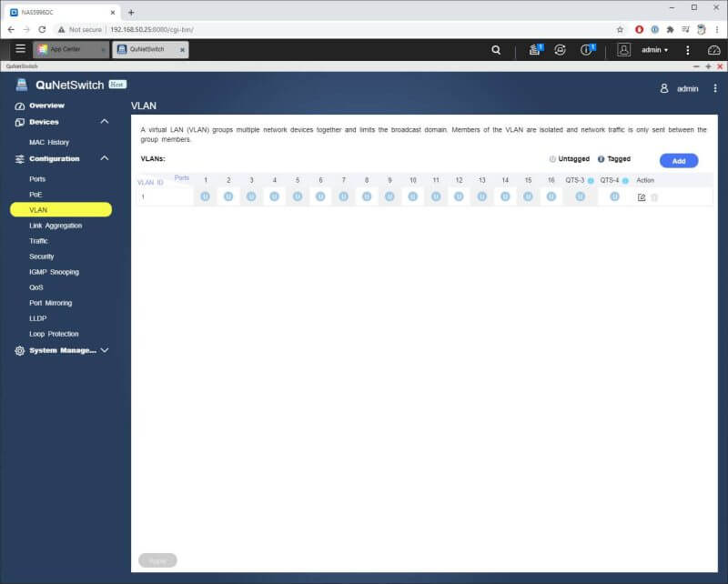Click the QTS-4 port VLAN 1 indicator
This screenshot has height=584, width=728.
coord(614,196)
